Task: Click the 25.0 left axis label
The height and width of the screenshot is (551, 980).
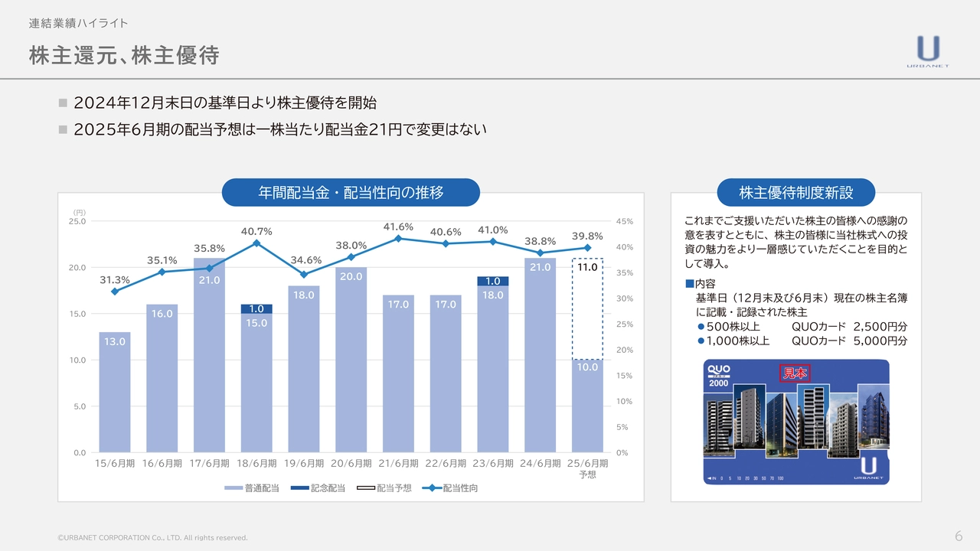Action: 77,221
